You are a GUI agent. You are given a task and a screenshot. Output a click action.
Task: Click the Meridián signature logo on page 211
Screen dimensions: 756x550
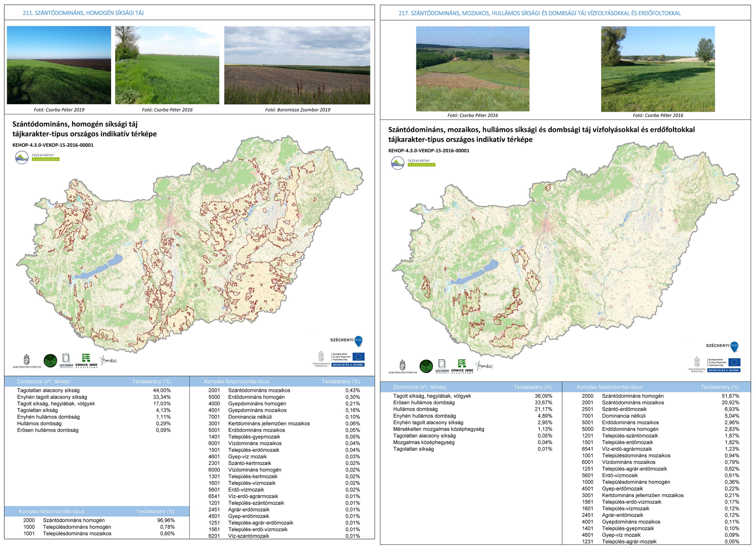[x=108, y=361]
